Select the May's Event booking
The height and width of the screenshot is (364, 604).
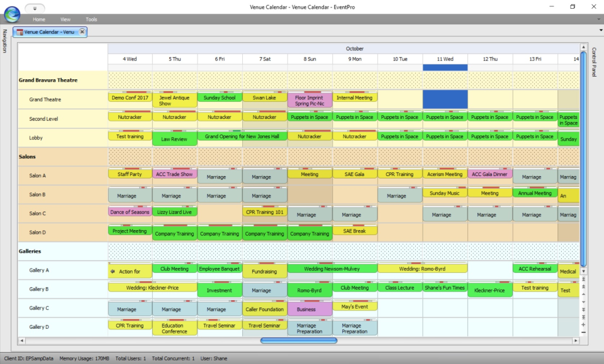[355, 306]
